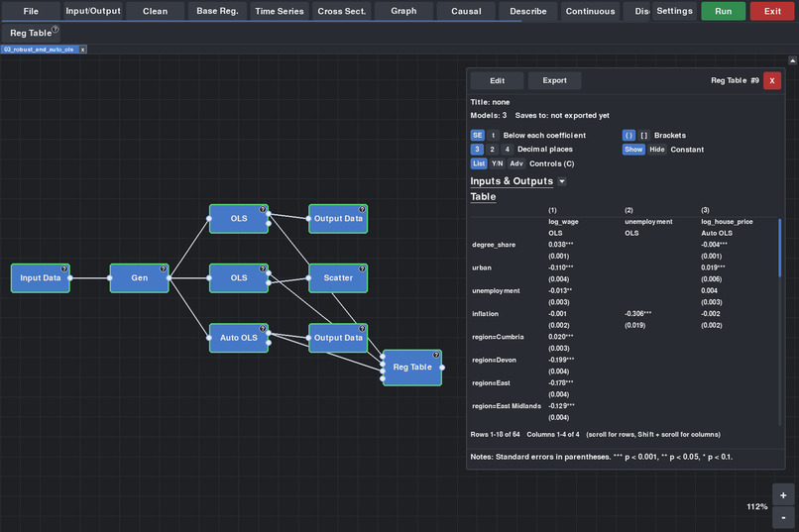The width and height of the screenshot is (799, 532).
Task: Zoom in the canvas with plus button
Action: [x=783, y=494]
